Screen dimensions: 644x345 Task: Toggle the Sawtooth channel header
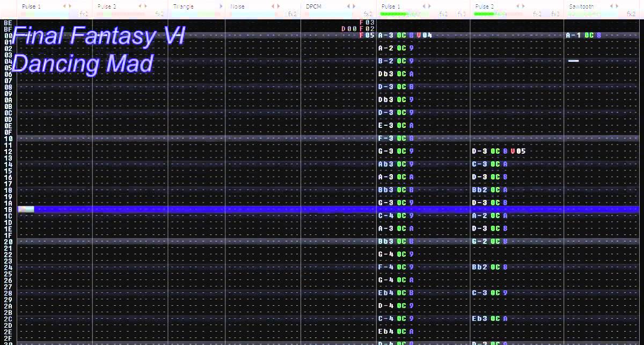tap(582, 6)
